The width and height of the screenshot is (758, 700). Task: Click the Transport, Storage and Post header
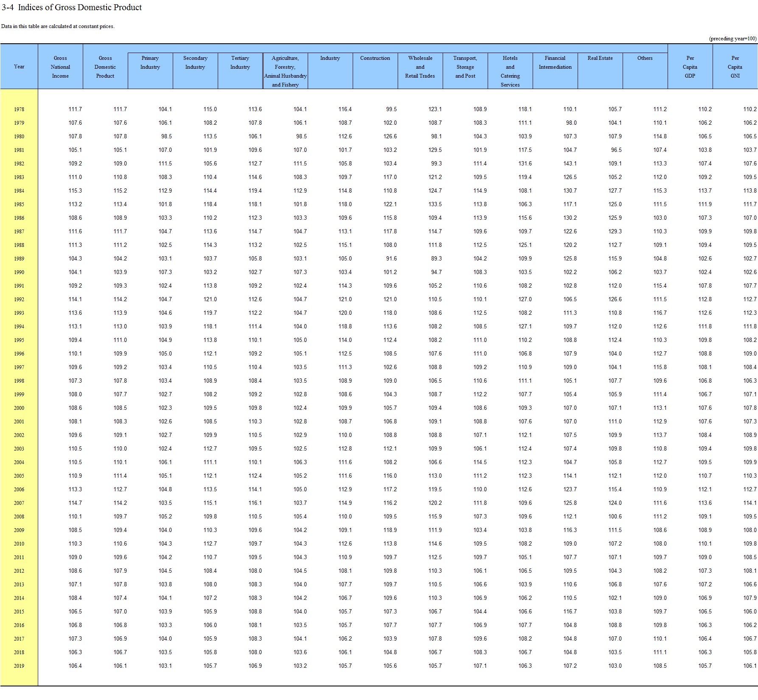pos(465,67)
